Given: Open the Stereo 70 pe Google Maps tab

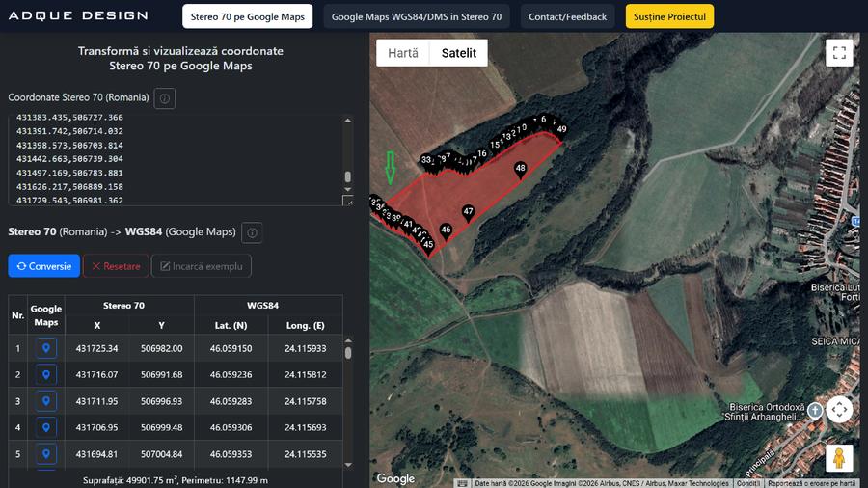Looking at the screenshot, I should pos(247,16).
